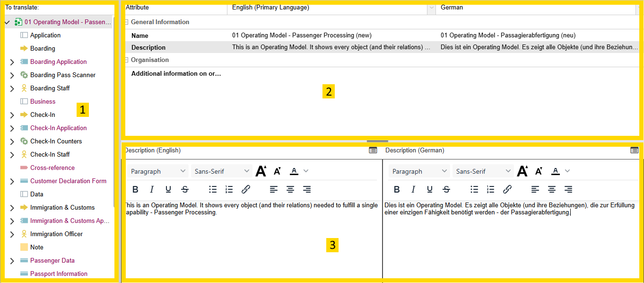Image resolution: width=644 pixels, height=283 pixels.
Task: Toggle underline in the English description editor
Action: [168, 189]
